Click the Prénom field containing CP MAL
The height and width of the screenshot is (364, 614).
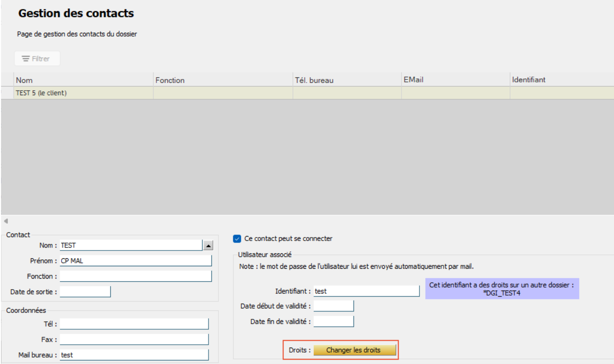click(x=135, y=261)
